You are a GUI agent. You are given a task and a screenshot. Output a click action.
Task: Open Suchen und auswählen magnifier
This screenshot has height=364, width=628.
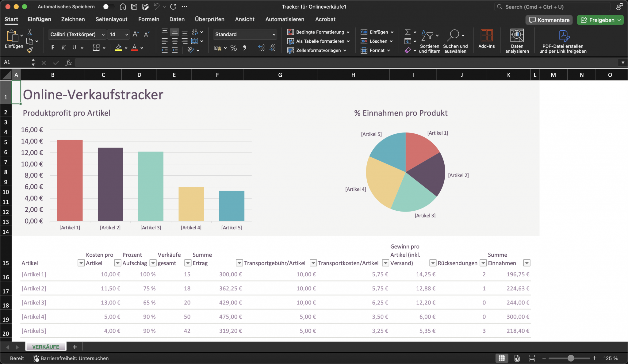(x=455, y=41)
